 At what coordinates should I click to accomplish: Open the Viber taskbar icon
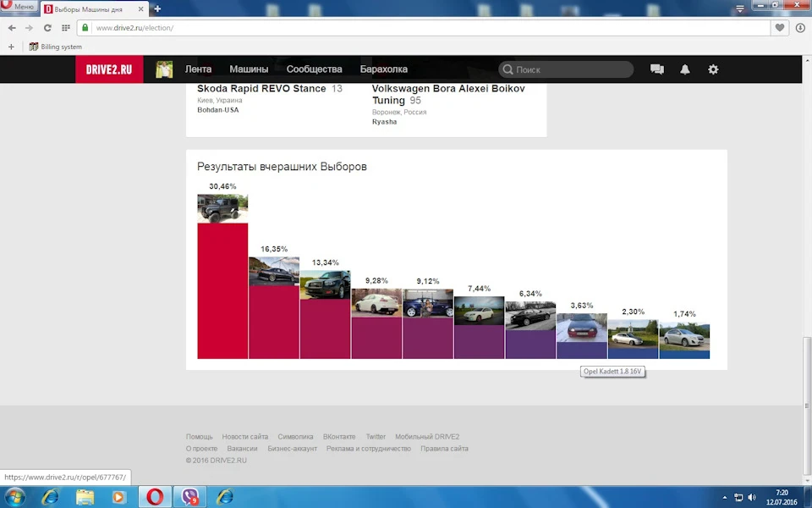(189, 497)
